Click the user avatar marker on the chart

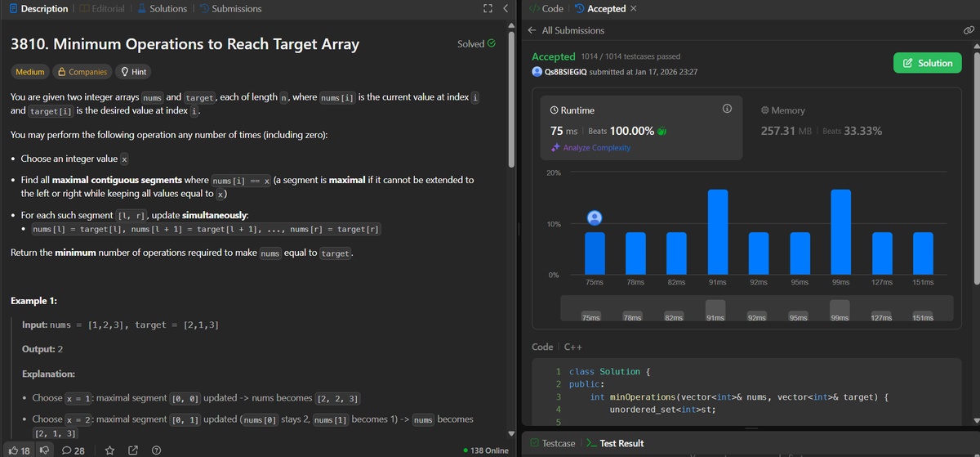tap(595, 217)
